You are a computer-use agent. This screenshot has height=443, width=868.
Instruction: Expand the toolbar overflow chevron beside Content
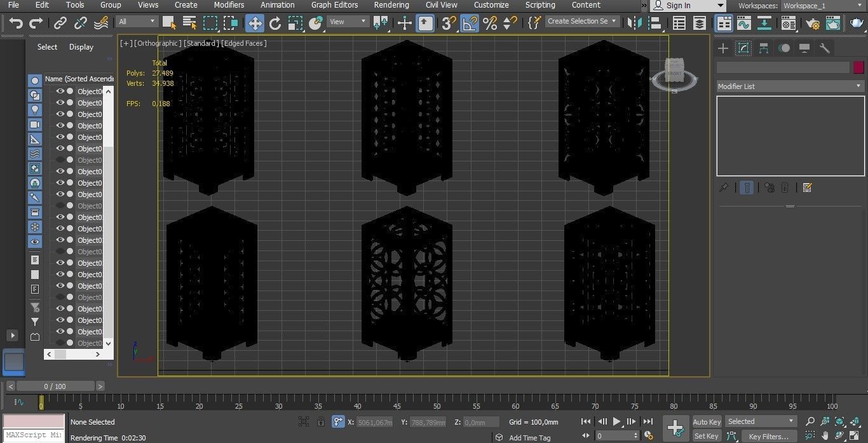tap(643, 5)
